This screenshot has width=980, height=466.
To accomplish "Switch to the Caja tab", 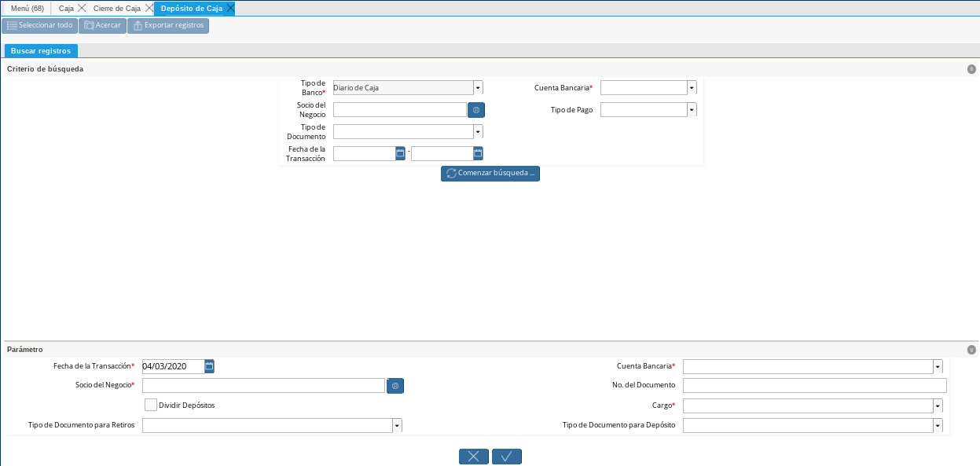I will [x=66, y=8].
